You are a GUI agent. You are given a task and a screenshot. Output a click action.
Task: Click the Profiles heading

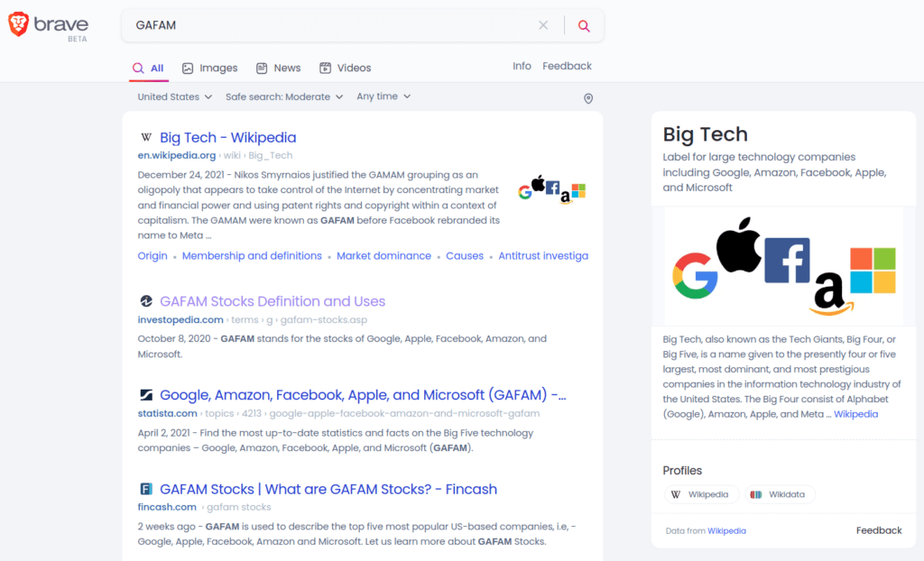pos(682,470)
